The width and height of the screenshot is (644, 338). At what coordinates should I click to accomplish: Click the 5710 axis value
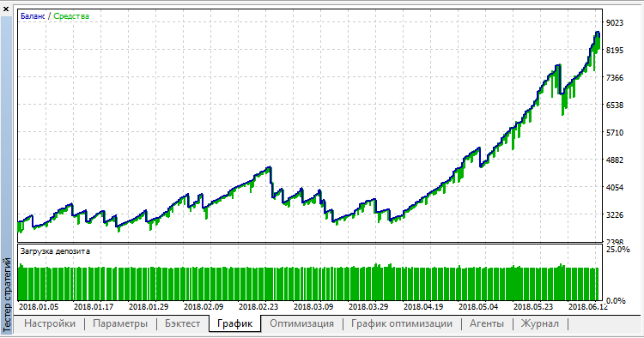click(x=615, y=133)
